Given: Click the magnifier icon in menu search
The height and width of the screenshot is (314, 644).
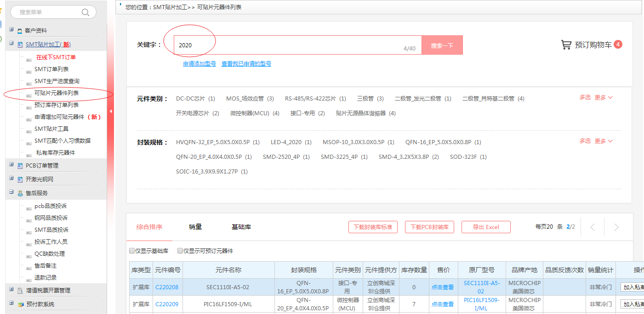Looking at the screenshot, I should pos(85,12).
